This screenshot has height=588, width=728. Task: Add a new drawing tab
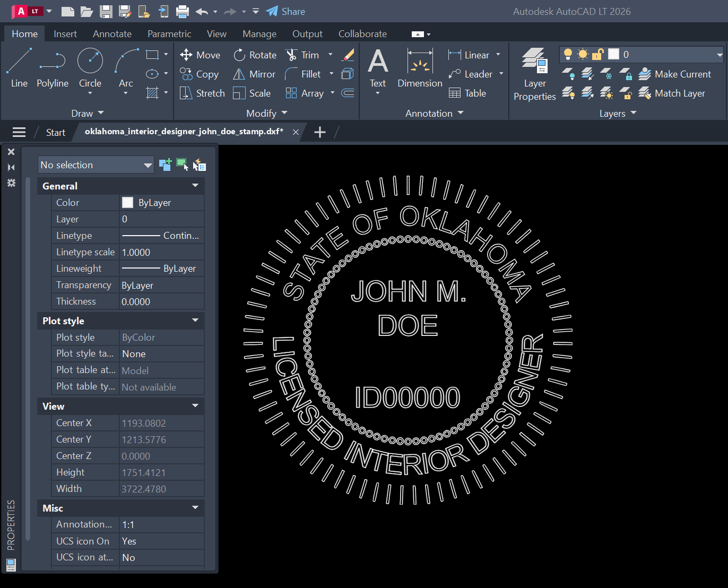320,132
